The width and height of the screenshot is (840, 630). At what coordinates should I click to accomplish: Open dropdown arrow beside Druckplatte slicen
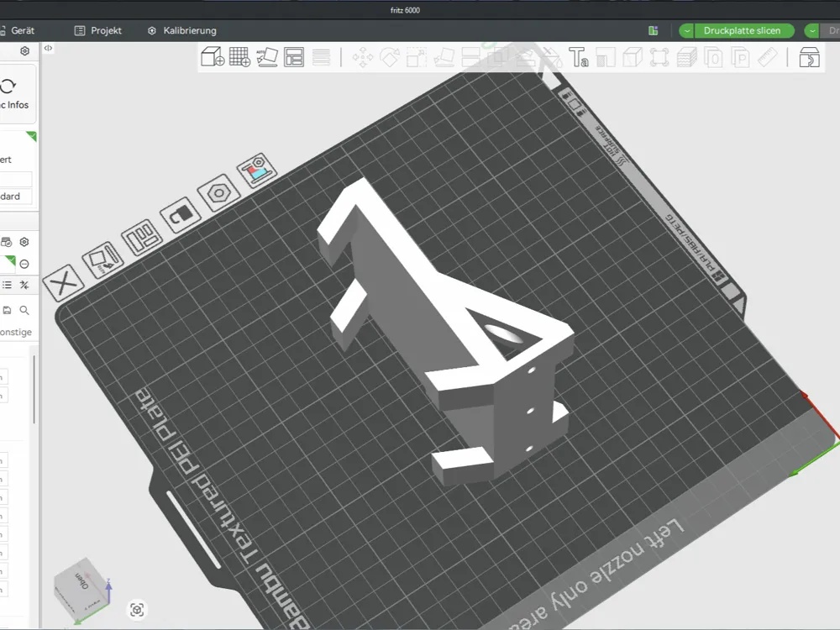[687, 30]
